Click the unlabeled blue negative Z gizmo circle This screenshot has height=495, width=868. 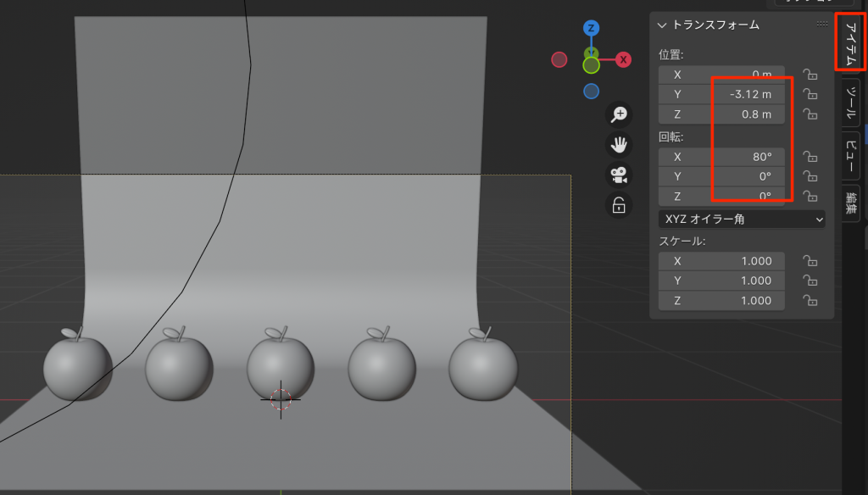coord(592,91)
